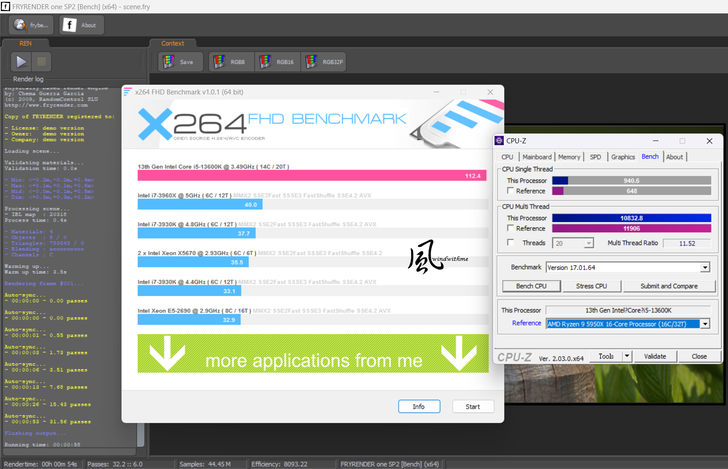Click the Samples 44.45 M status entry
This screenshot has width=728, height=469.
205,464
